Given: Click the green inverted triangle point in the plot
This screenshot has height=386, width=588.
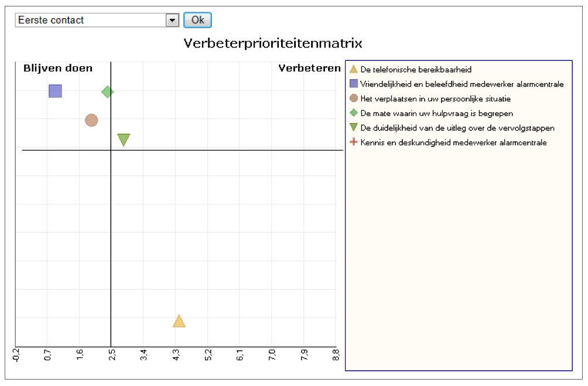Looking at the screenshot, I should tap(123, 139).
